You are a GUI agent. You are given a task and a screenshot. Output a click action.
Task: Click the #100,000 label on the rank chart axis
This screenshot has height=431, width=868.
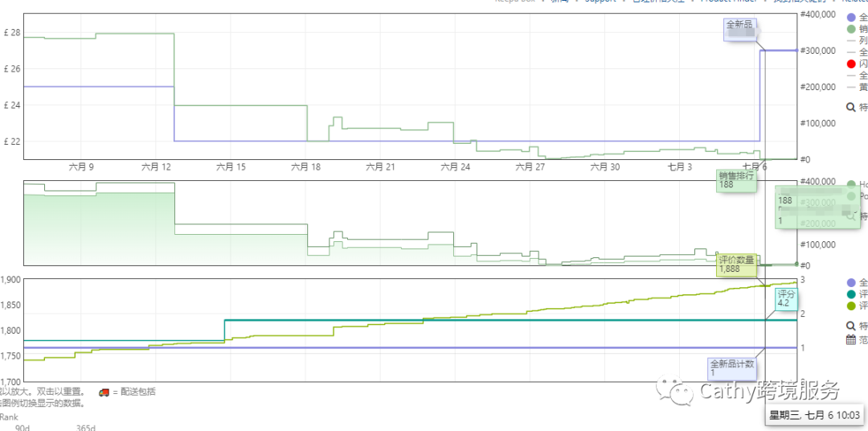coord(818,244)
